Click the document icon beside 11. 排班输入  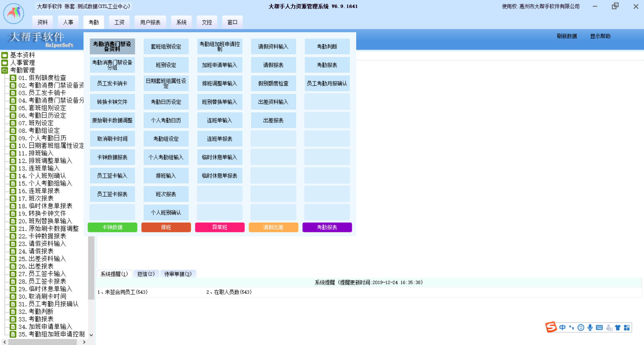tap(13, 153)
